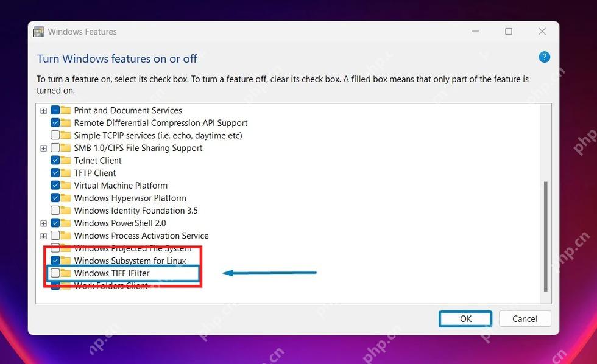Screen dimensions: 597x364
Task: Select Windows Identity Foundation 3.5 label
Action: pos(136,211)
